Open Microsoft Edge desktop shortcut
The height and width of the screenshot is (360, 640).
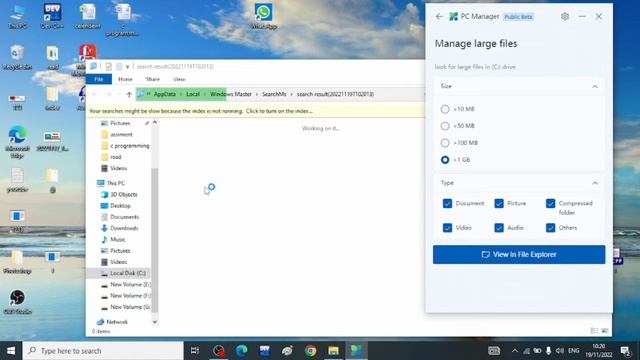point(18,142)
